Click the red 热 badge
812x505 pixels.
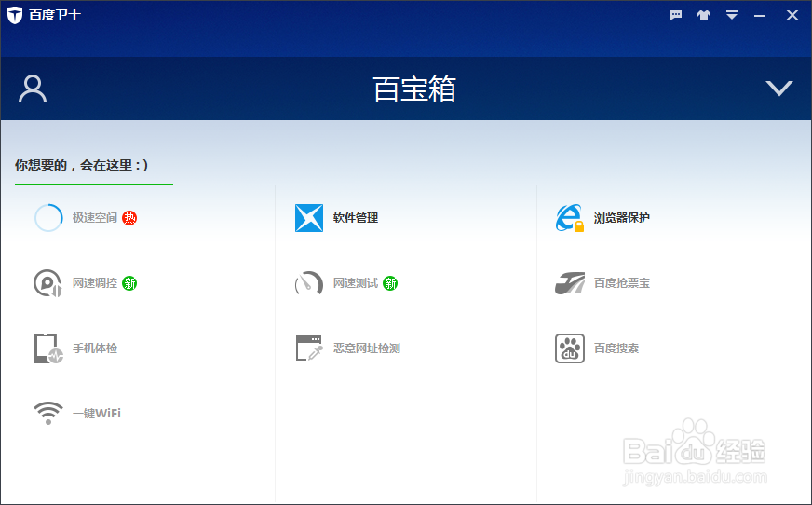click(129, 218)
